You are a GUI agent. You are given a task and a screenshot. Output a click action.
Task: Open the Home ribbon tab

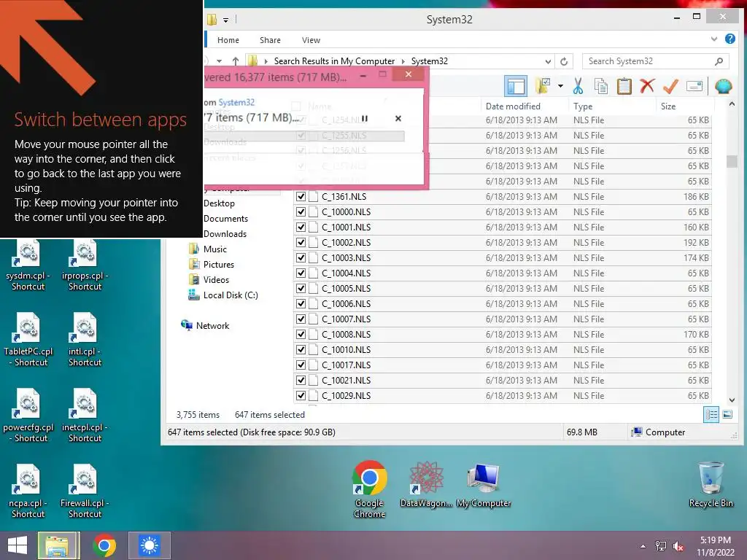(x=228, y=40)
